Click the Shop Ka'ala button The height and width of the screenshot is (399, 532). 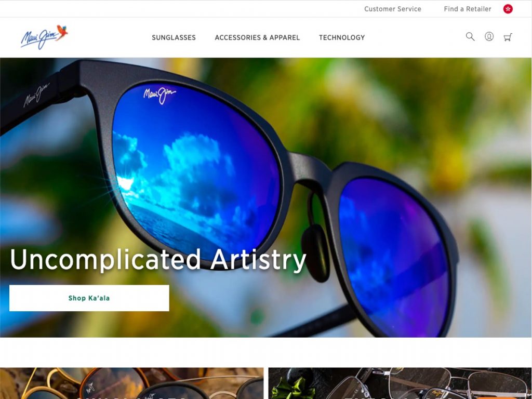coord(89,298)
